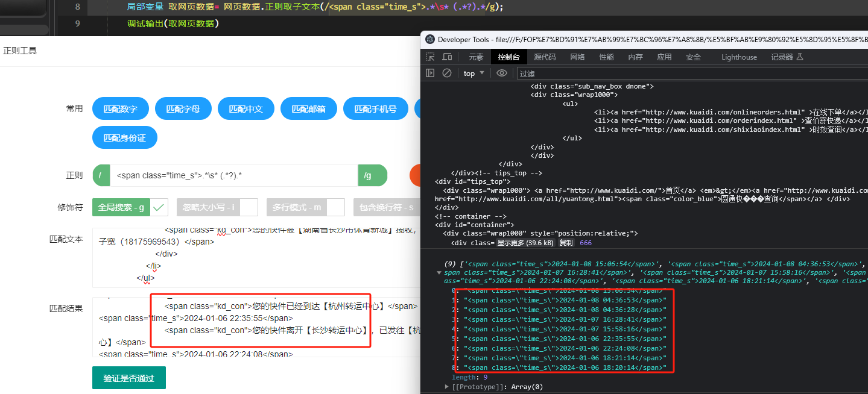Switch to the 控制台 tab
Viewport: 868px width, 394px height.
508,57
